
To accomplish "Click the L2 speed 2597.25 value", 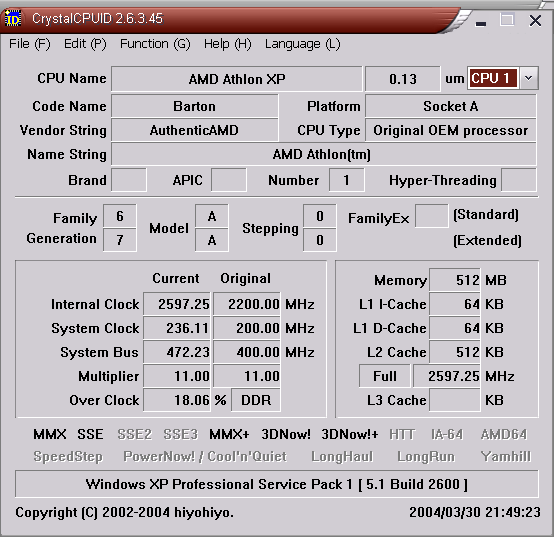I will pos(447,376).
